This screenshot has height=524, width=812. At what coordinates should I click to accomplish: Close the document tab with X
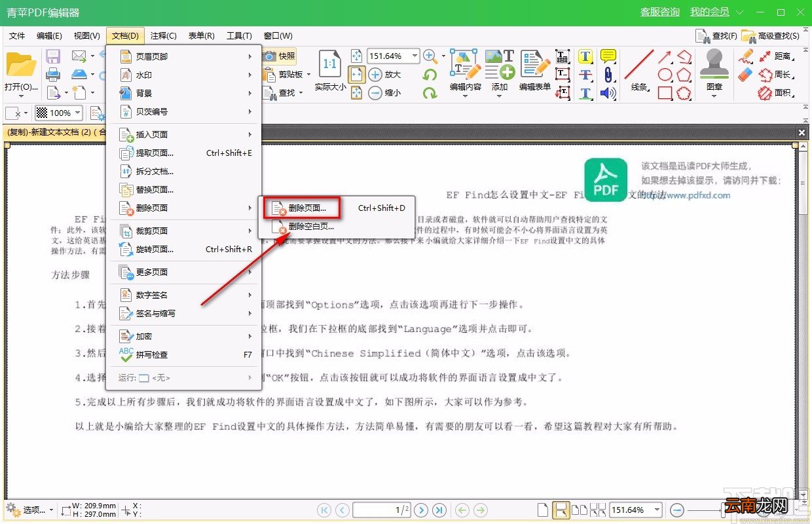pyautogui.click(x=802, y=132)
